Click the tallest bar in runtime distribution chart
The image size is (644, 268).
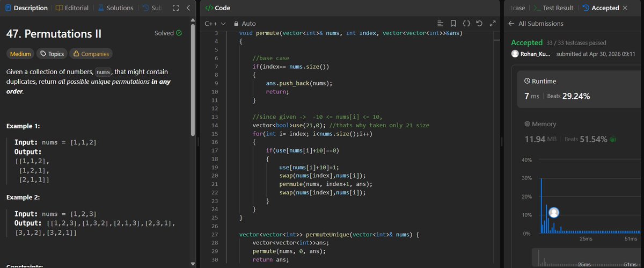point(540,205)
